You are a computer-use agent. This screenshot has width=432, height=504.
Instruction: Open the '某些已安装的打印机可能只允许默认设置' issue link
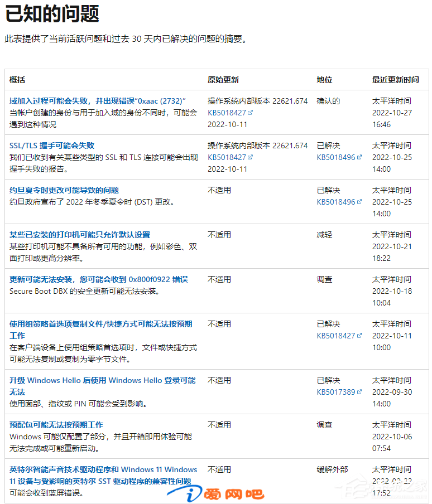tap(80, 235)
